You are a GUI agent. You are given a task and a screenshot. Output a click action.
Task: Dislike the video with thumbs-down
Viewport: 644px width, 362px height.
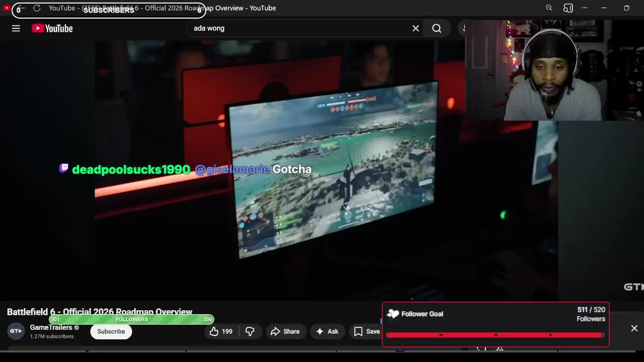[250, 331]
